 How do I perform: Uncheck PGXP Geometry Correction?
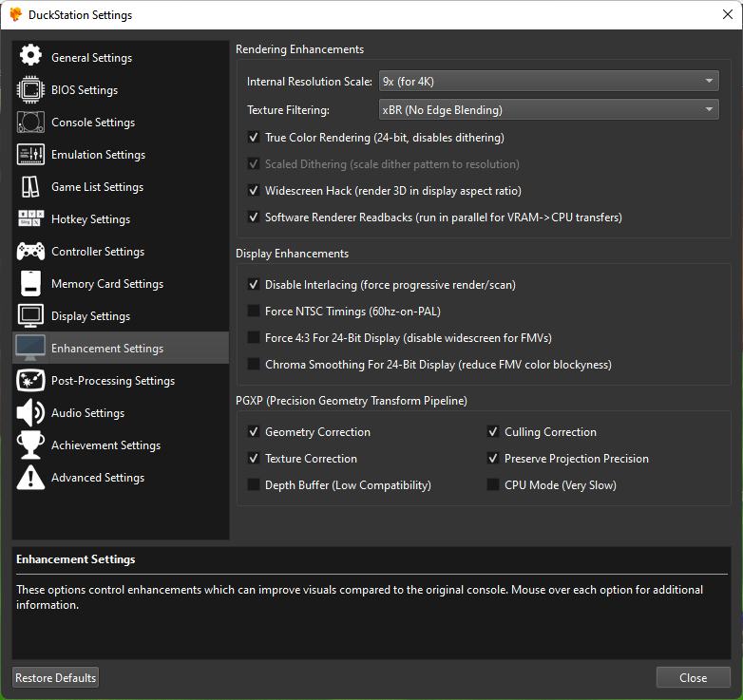click(x=254, y=431)
